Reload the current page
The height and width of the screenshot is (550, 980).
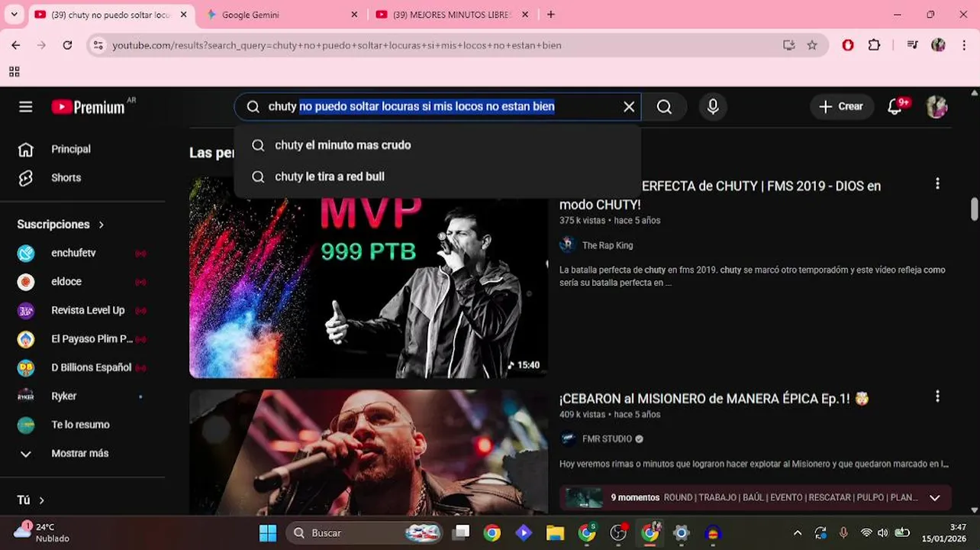coord(67,45)
